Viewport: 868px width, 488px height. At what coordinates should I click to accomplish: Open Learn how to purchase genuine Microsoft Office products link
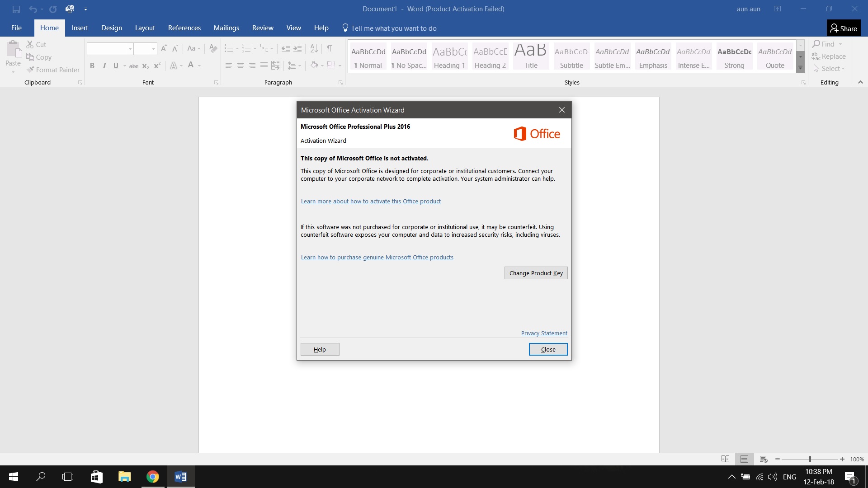(377, 257)
